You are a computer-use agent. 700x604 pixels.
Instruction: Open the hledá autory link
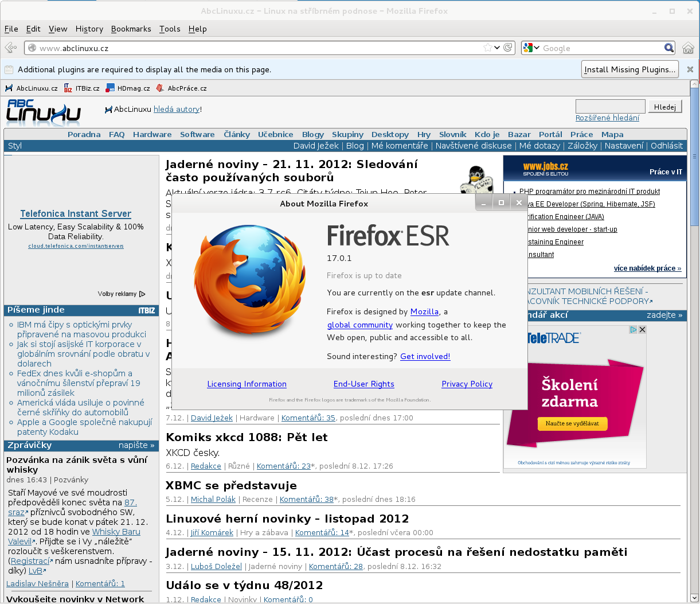tap(177, 109)
